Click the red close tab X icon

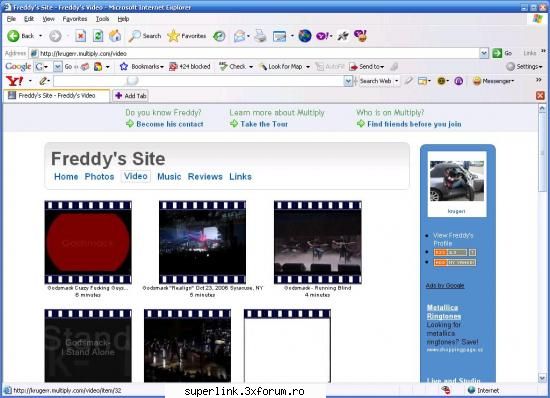click(x=540, y=95)
